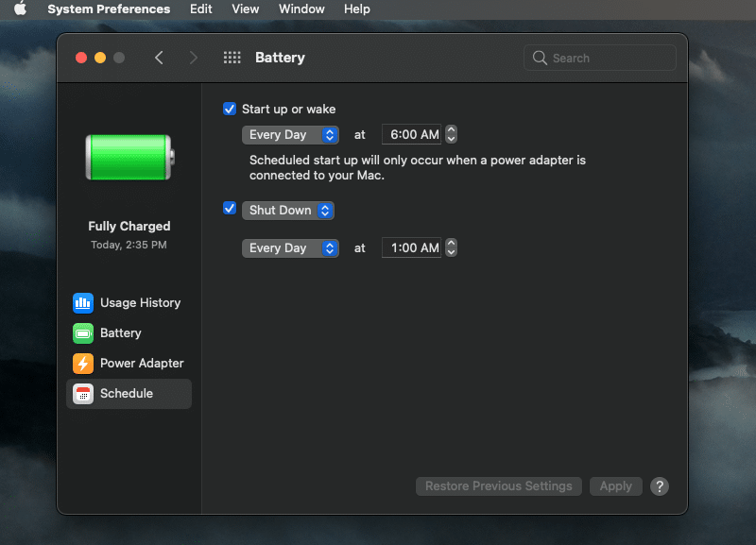Screen dimensions: 756x545
Task: Open the Usage History icon in sidebar
Action: 83,303
